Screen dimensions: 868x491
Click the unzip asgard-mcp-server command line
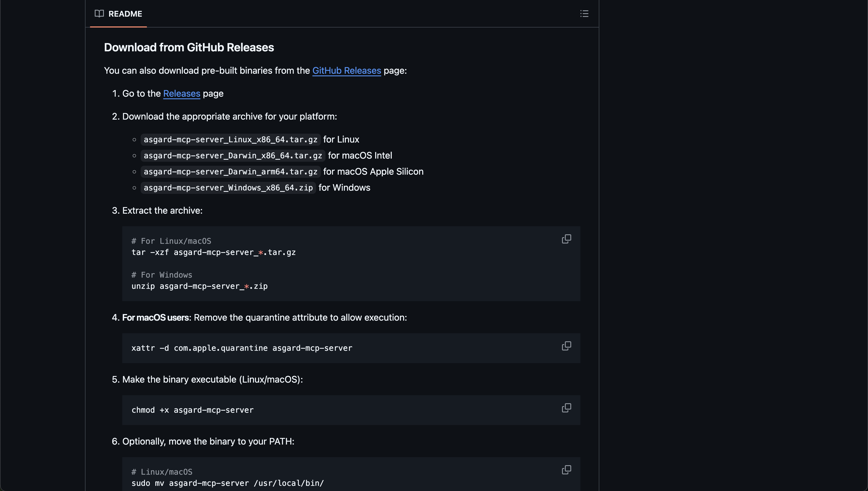tap(199, 286)
